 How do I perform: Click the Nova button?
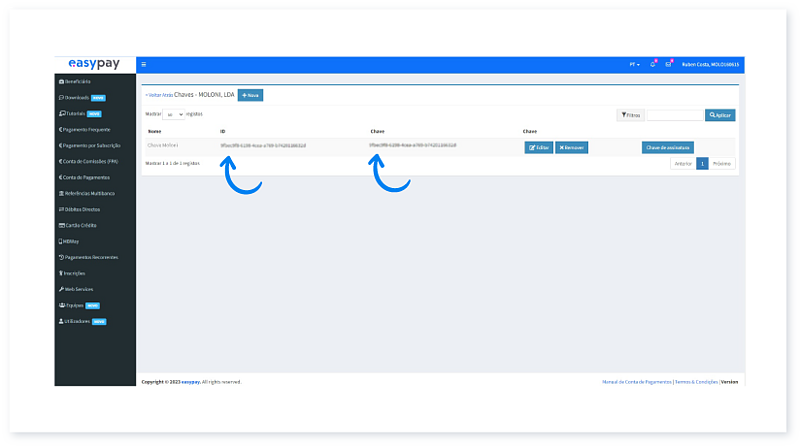[251, 95]
